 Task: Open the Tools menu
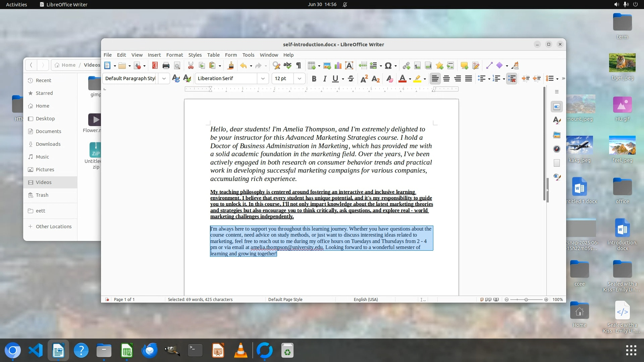(x=248, y=55)
